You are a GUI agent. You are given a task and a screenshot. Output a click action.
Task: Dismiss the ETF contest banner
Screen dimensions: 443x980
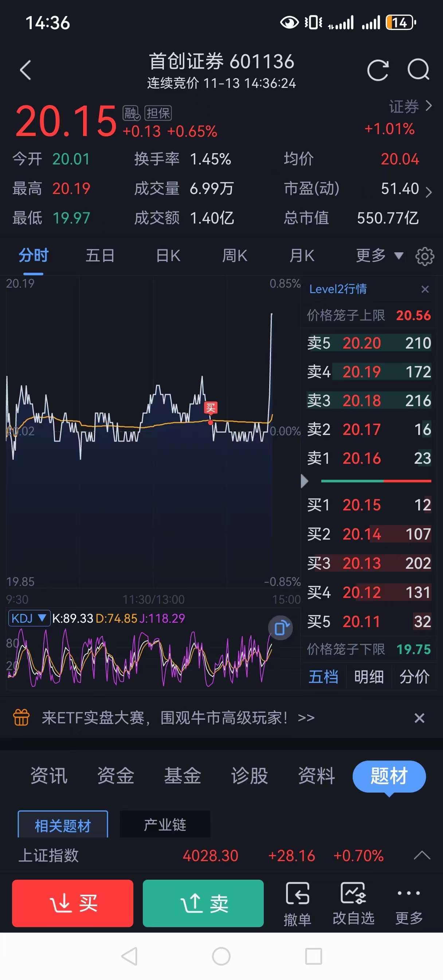pos(419,718)
